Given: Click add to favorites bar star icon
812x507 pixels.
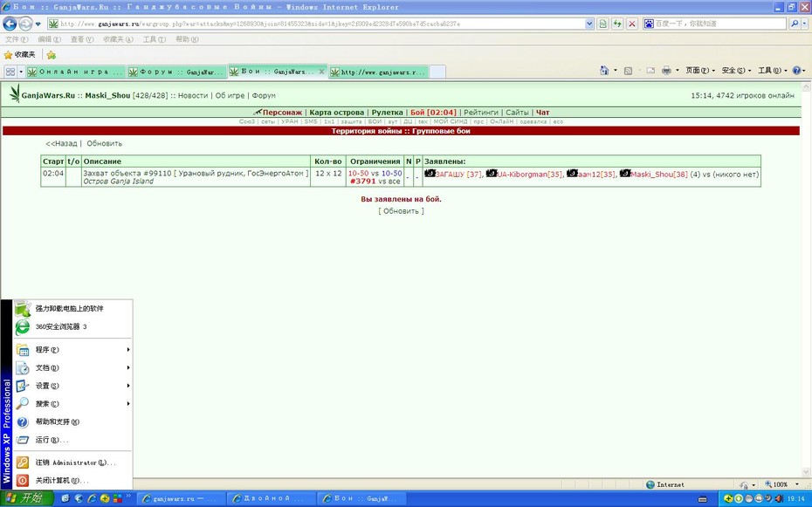Looking at the screenshot, I should (x=51, y=55).
